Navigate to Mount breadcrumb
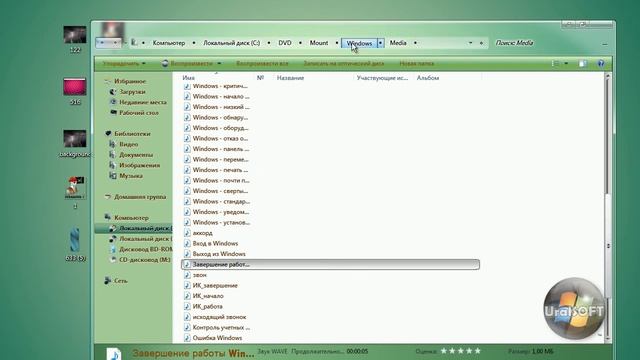 (319, 43)
